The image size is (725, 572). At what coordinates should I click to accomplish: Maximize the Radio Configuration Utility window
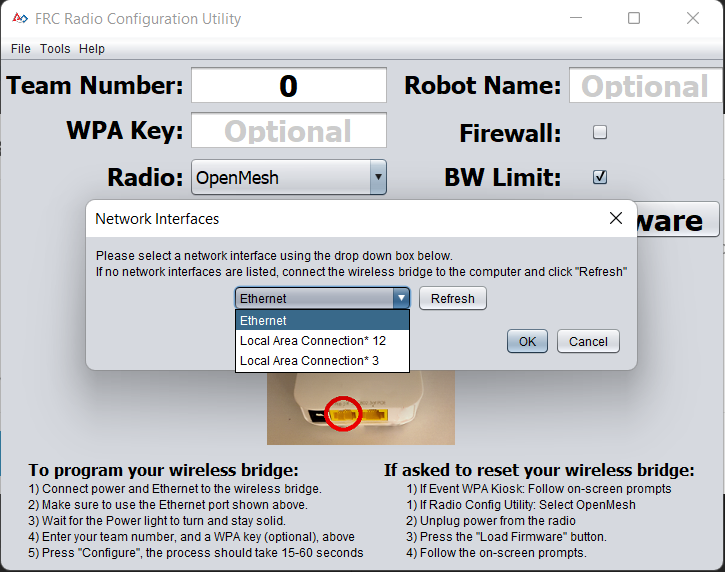[634, 18]
